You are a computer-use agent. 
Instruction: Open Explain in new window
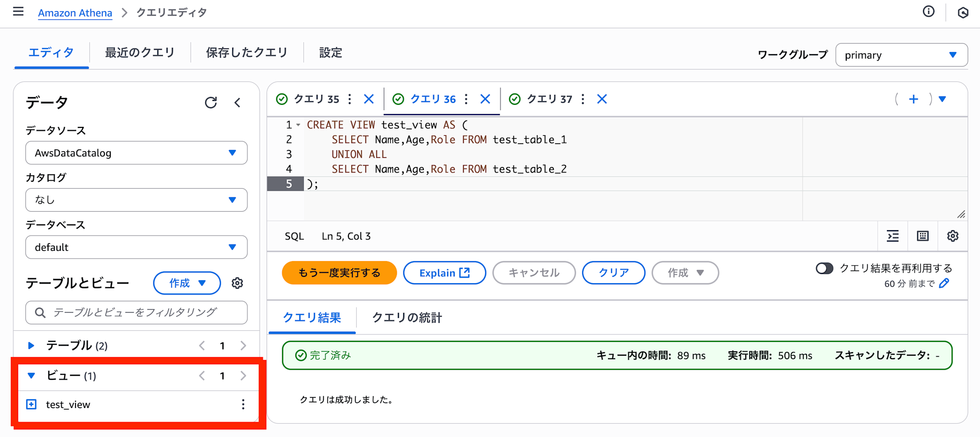coord(444,272)
